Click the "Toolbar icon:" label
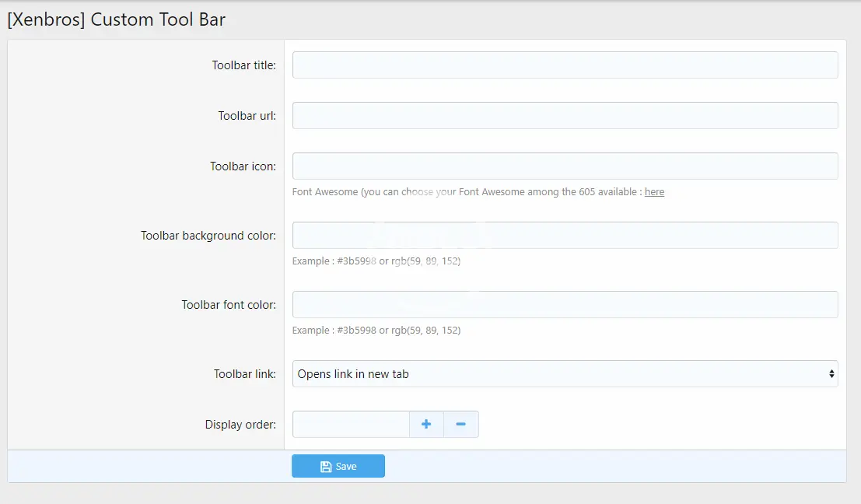Image resolution: width=861 pixels, height=504 pixels. (243, 166)
